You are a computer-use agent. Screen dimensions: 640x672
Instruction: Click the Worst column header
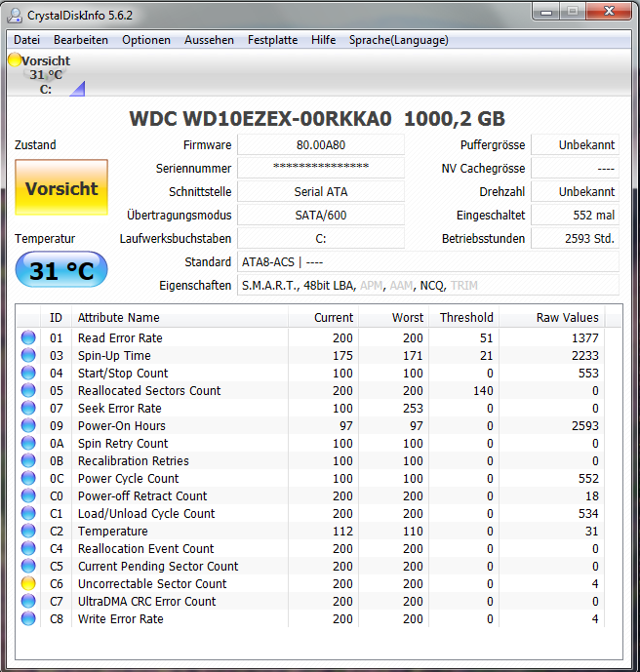393,318
